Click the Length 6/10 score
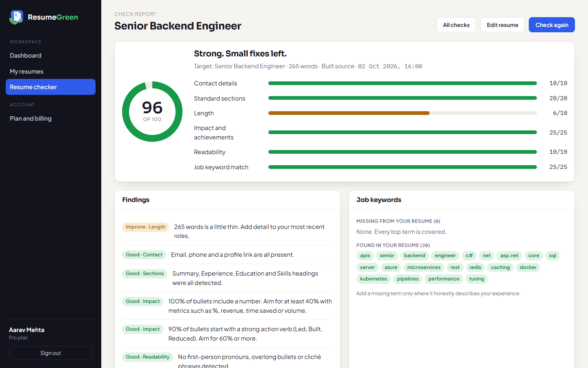This screenshot has width=588, height=368. point(560,113)
